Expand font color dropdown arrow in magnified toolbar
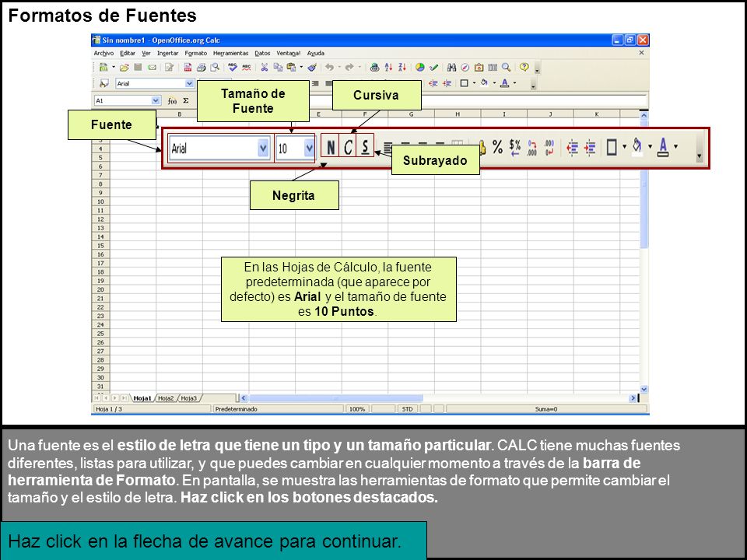Screen dimensions: 747x560 (x=675, y=147)
